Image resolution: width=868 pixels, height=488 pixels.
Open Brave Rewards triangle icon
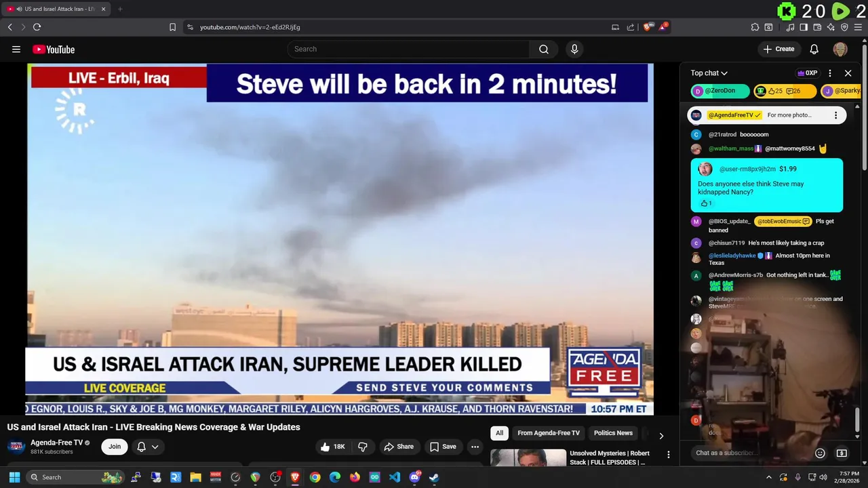point(664,27)
